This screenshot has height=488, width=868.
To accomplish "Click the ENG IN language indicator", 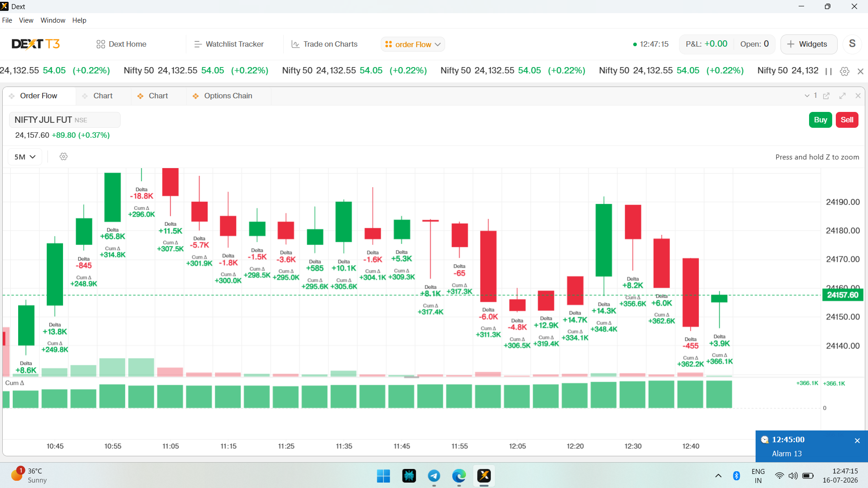I will (758, 476).
